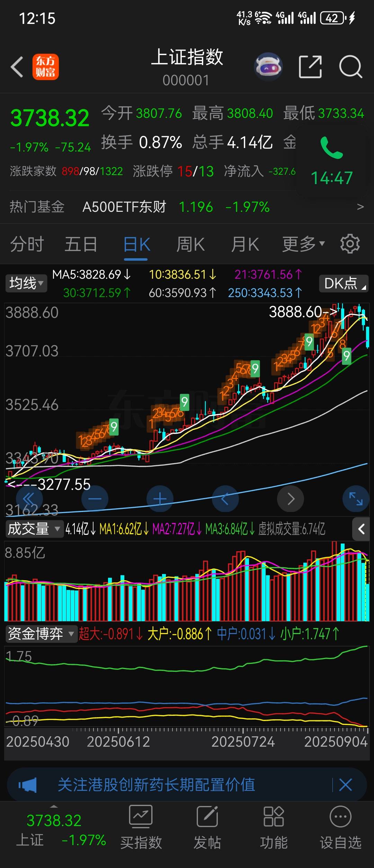Viewport: 374px width, 868px height.
Task: Open chart settings gear icon
Action: pyautogui.click(x=350, y=244)
